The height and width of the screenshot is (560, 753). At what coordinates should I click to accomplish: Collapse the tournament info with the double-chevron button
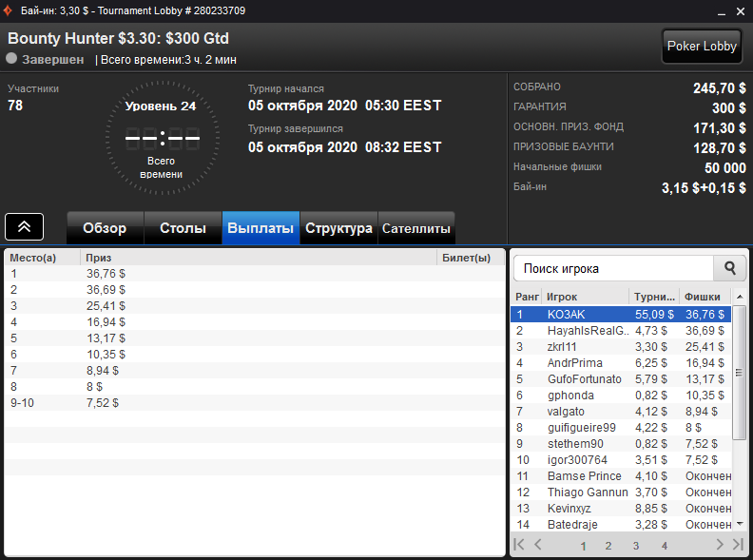24,226
